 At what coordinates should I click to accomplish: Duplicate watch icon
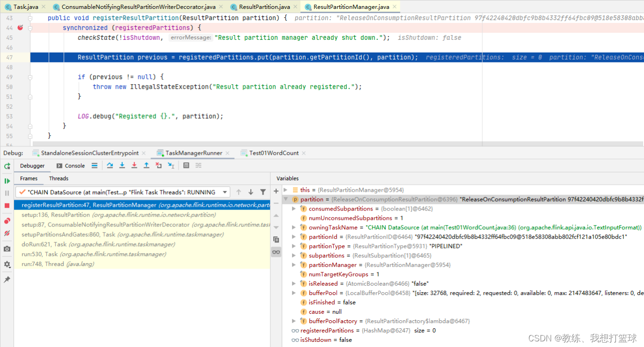coord(276,240)
